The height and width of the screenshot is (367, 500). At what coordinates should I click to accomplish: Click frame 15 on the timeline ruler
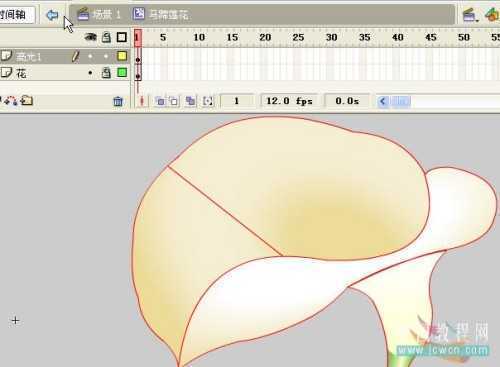point(232,37)
